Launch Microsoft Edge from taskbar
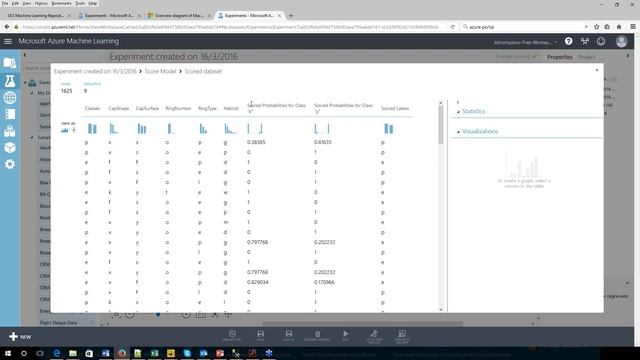The width and height of the screenshot is (640, 360). coord(57,353)
